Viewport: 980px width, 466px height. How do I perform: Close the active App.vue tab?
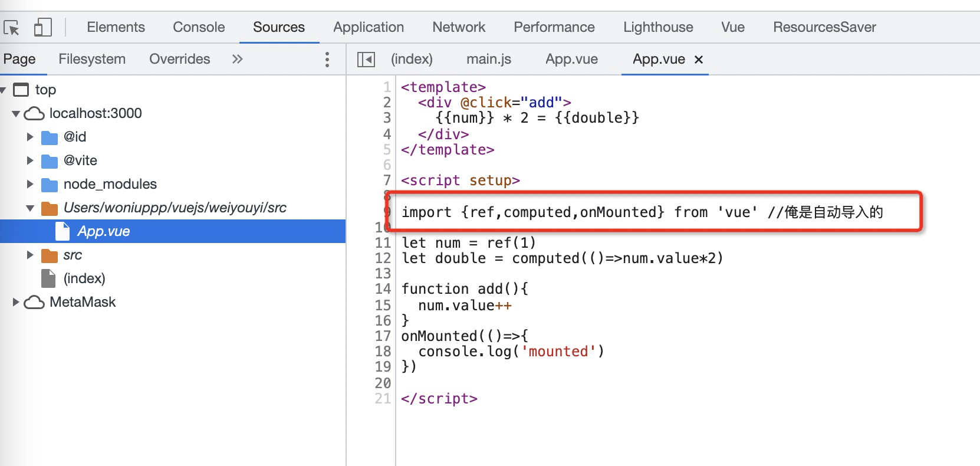699,59
